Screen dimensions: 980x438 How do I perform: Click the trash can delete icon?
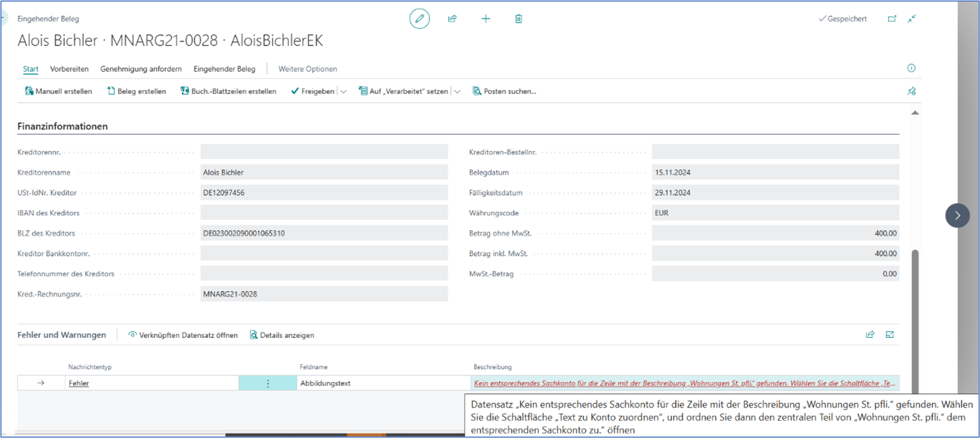518,19
